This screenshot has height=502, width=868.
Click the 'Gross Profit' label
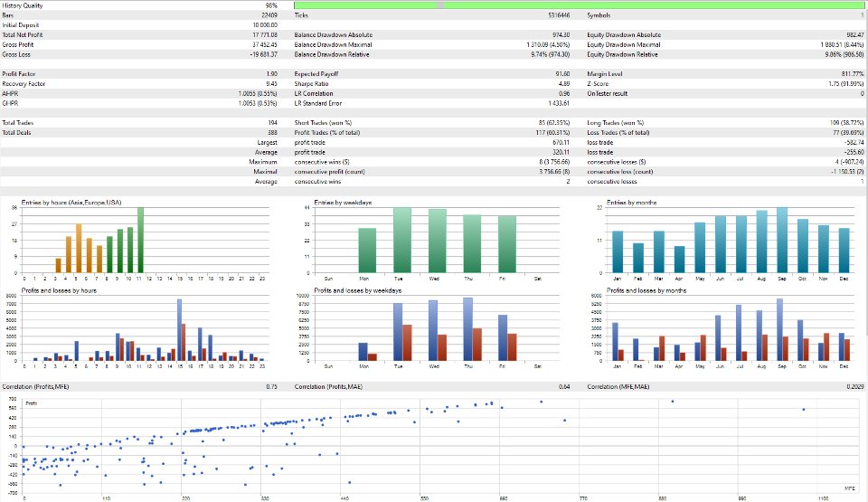[x=18, y=45]
